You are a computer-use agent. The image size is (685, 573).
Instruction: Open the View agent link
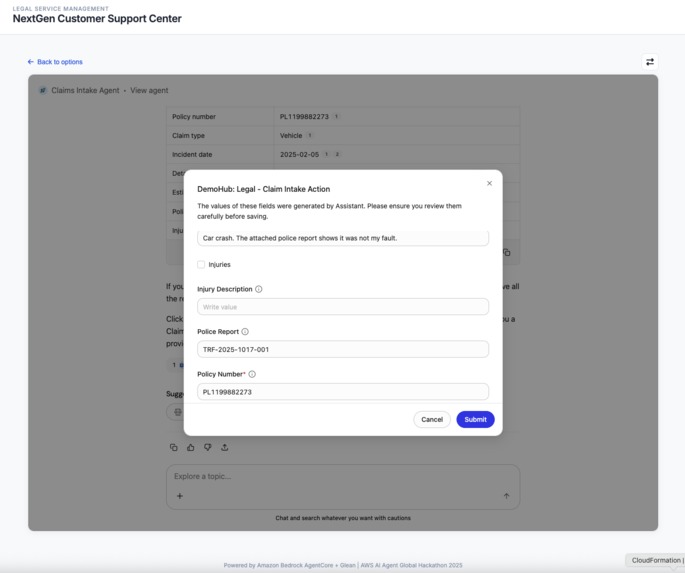(x=149, y=90)
